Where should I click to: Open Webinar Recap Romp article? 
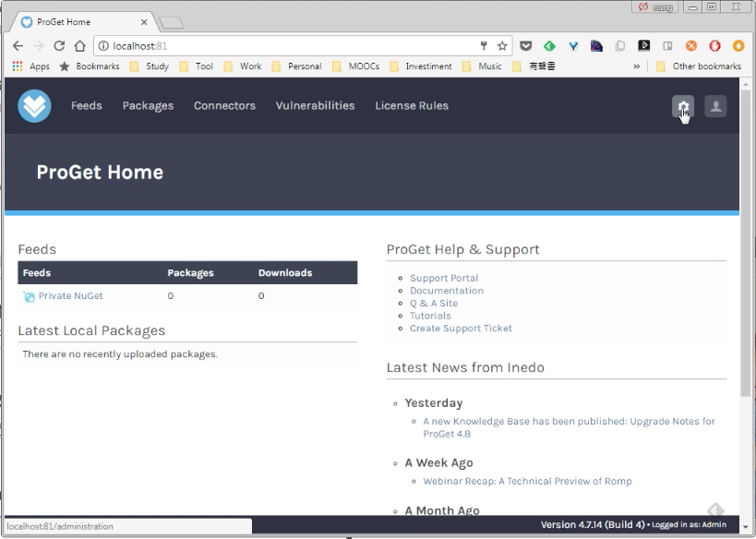pyautogui.click(x=527, y=481)
